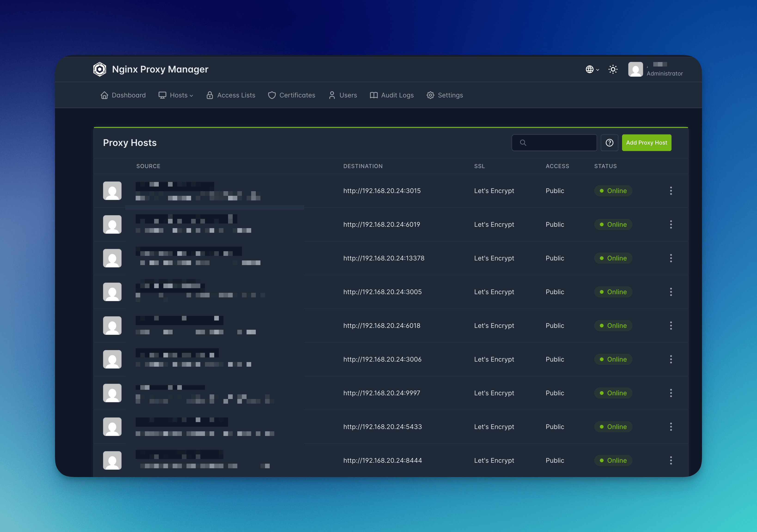
Task: Toggle light theme with the sun icon
Action: [613, 69]
